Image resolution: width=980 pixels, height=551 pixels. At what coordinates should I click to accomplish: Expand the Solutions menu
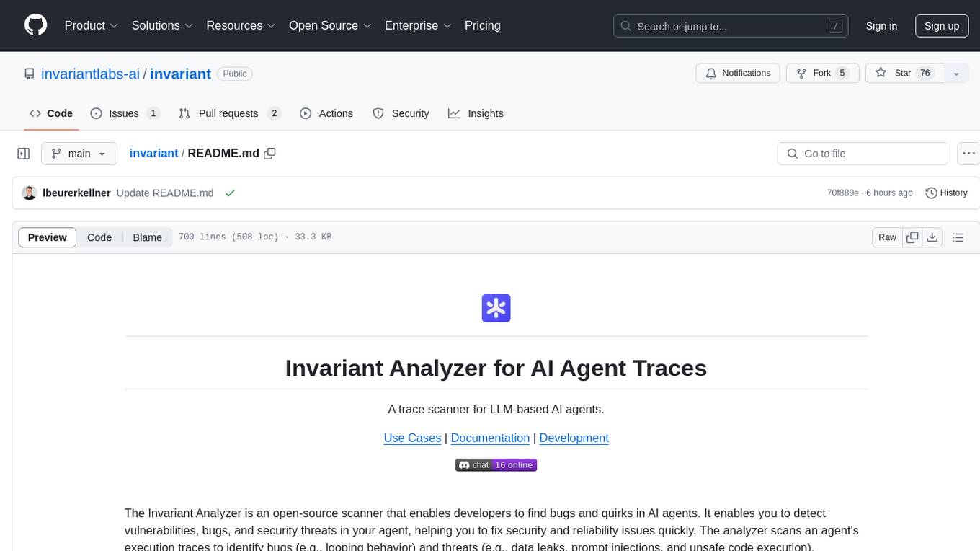coord(162,25)
